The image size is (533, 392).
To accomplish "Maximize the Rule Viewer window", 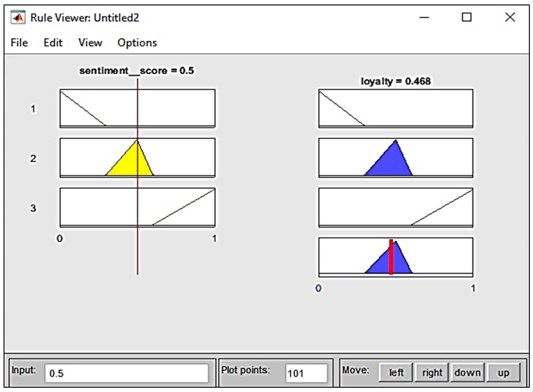I will click(x=467, y=17).
